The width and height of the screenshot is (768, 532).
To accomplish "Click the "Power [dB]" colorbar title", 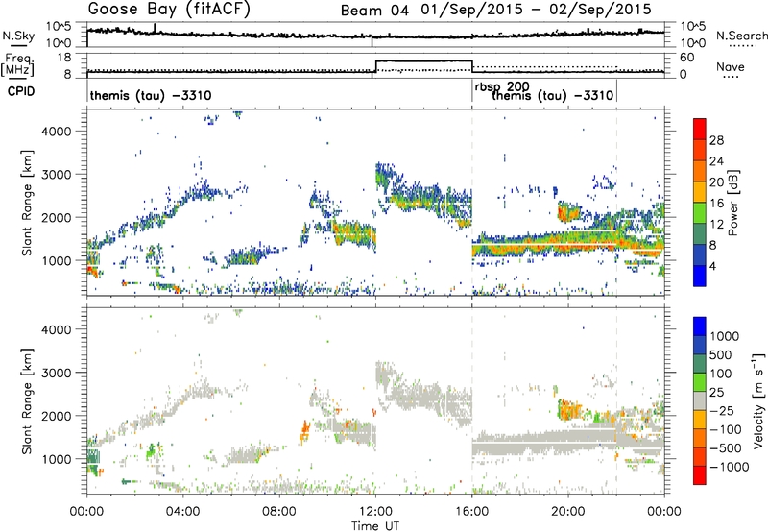I will tap(733, 203).
